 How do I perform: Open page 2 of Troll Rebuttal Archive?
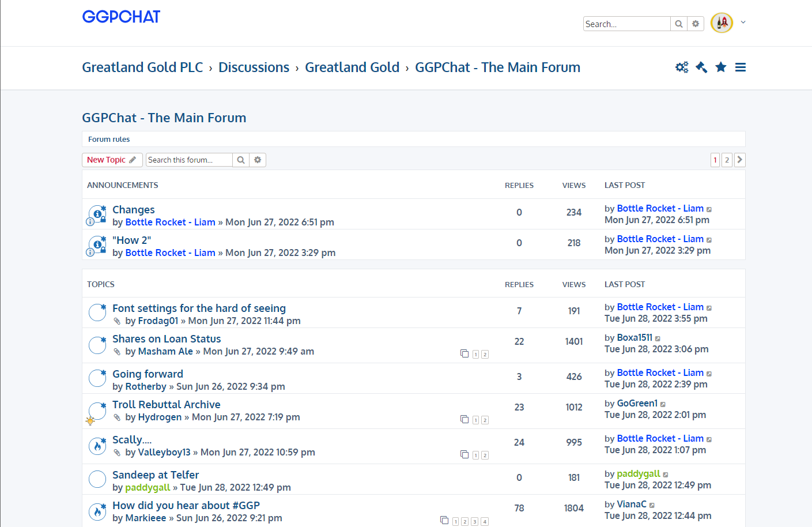[x=485, y=420]
